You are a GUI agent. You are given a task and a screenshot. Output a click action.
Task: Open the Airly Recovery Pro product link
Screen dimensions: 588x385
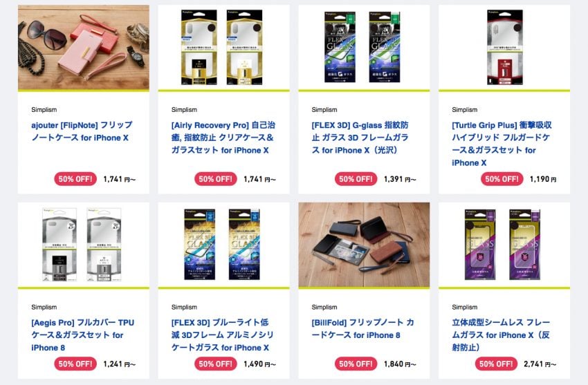[223, 138]
